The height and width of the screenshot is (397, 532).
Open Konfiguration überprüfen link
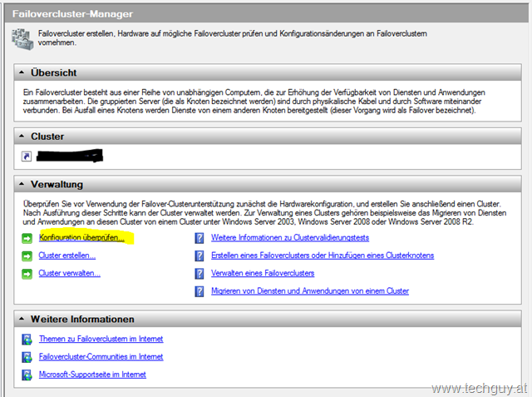point(81,237)
